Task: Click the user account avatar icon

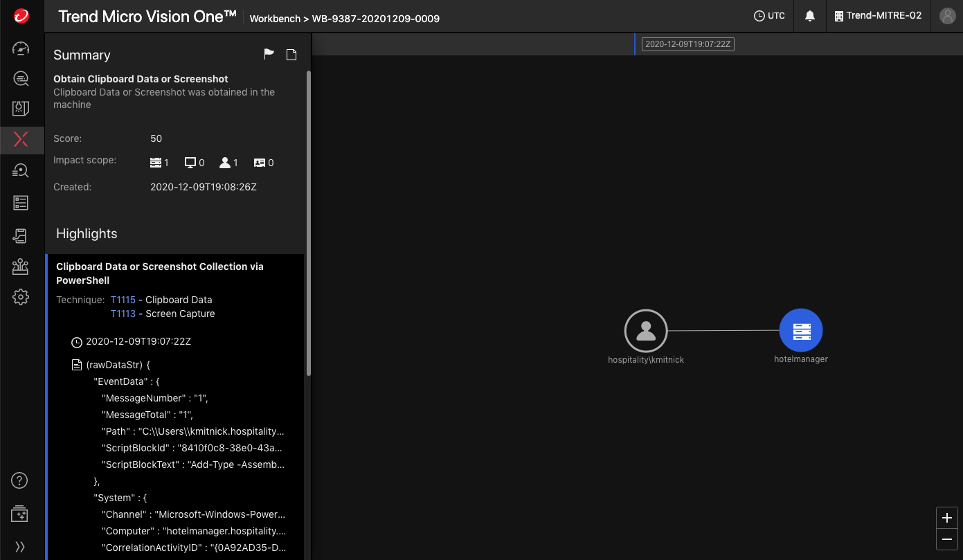Action: tap(947, 16)
